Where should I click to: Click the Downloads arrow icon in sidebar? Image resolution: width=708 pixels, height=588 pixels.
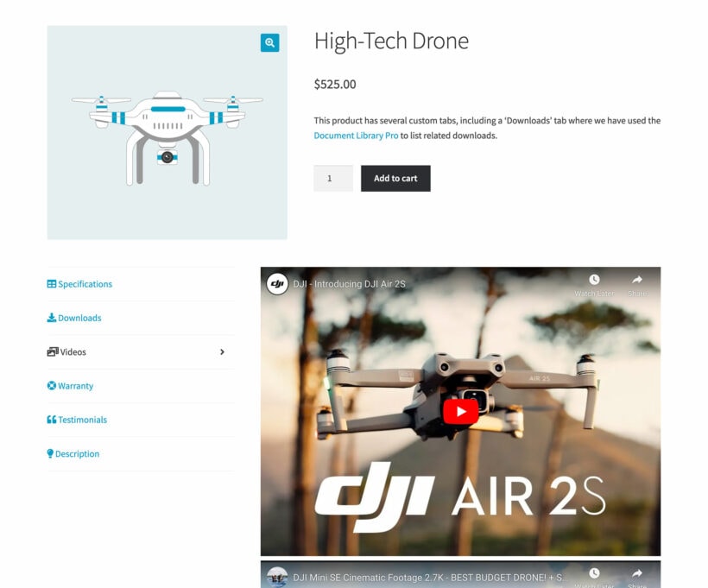[51, 318]
